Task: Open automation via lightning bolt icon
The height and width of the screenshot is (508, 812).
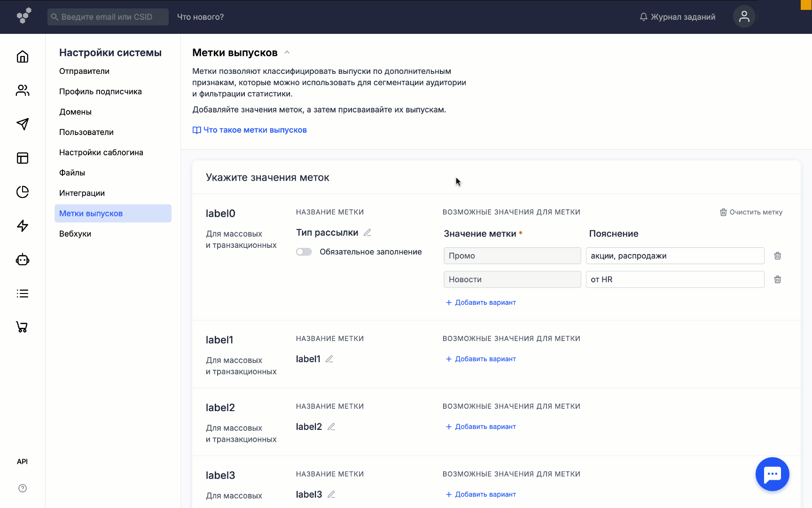Action: (23, 226)
